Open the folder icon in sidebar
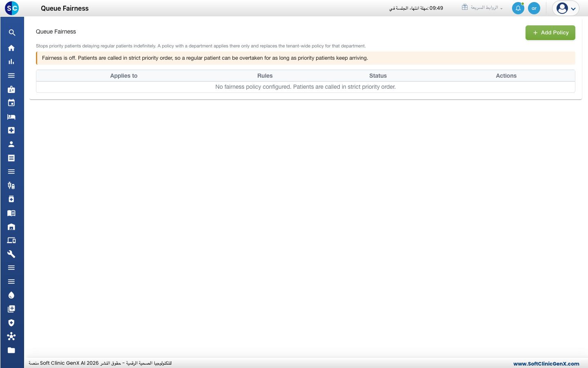Image resolution: width=588 pixels, height=368 pixels. [11, 350]
